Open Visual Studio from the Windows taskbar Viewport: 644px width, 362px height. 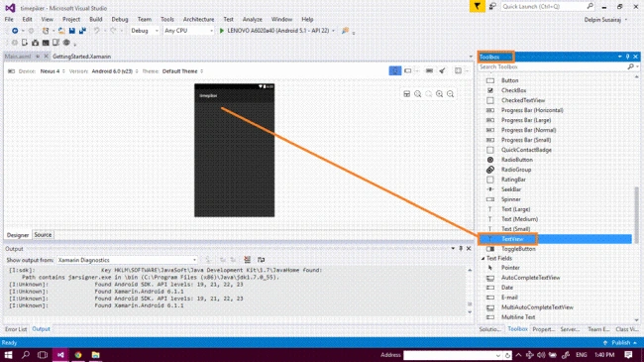60,355
